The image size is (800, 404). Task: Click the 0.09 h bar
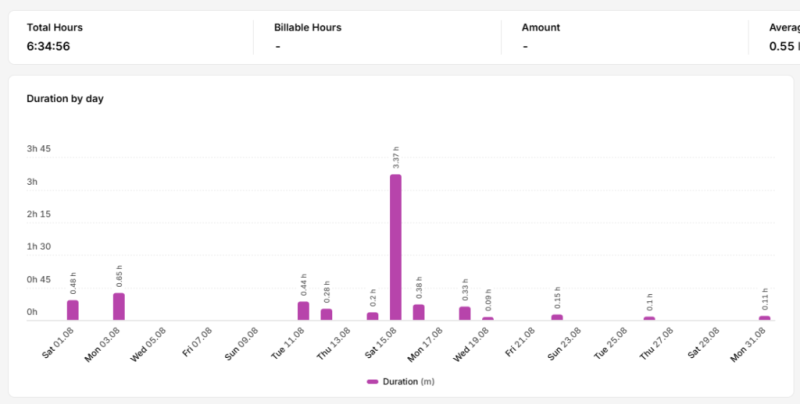point(488,318)
